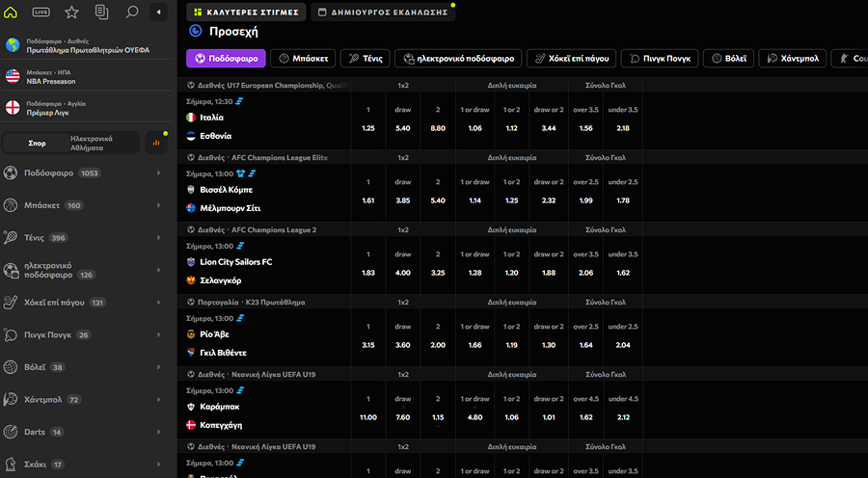Switch to ΚΑΛΥΤΕΡΕΣ ΣΤΙΓΜΕΣ tab
868x478 pixels.
246,13
